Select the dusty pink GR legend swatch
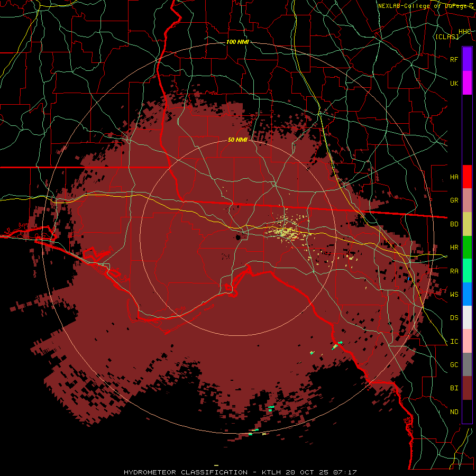476x476 pixels. [467, 200]
